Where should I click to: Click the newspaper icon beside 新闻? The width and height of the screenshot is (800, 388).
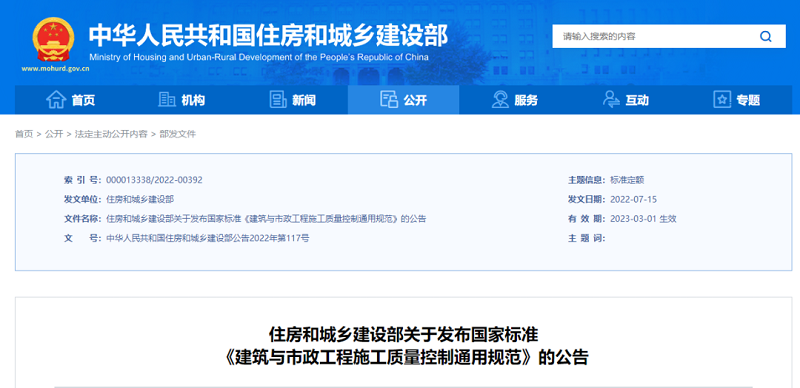tap(278, 100)
